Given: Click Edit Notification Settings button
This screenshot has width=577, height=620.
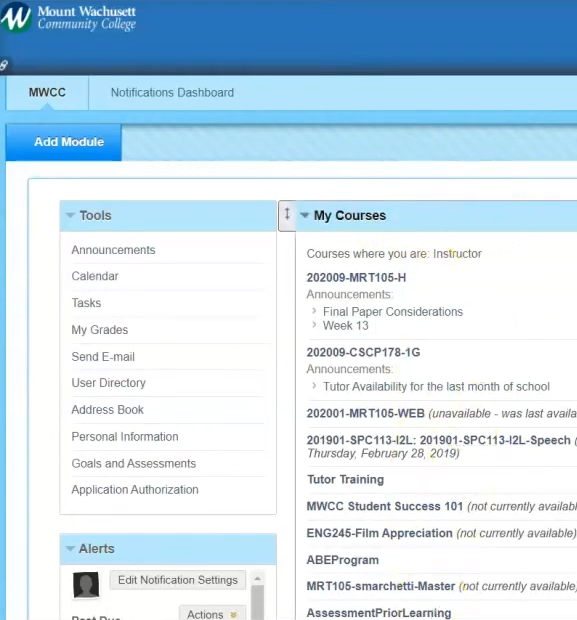Looking at the screenshot, I should (x=178, y=580).
